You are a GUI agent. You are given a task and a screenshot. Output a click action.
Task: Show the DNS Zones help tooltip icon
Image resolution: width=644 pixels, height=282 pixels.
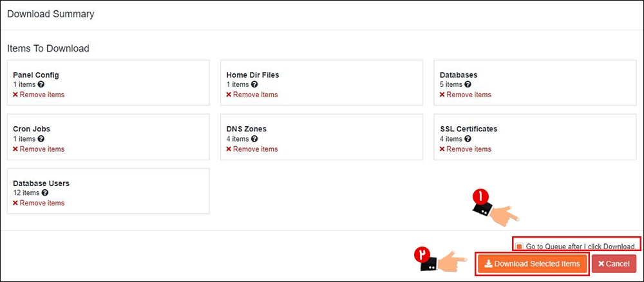(254, 138)
